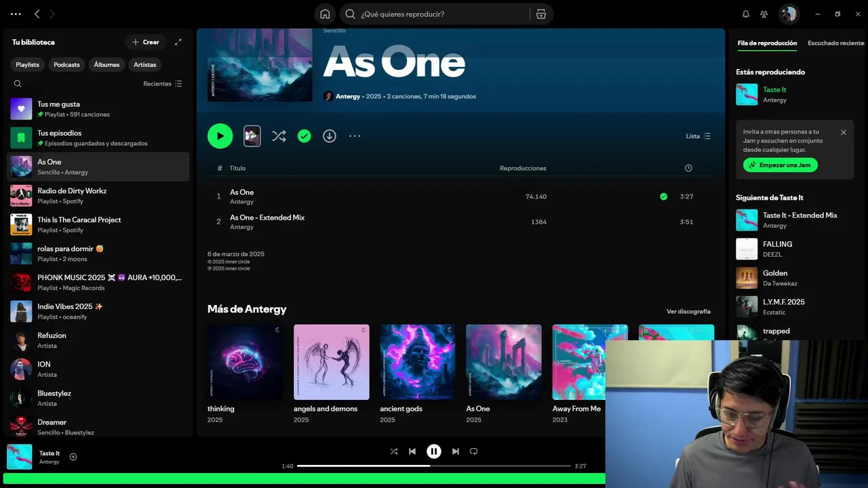Open Bluestylez artist in library
Viewport: 868px width, 488px height.
pos(98,398)
